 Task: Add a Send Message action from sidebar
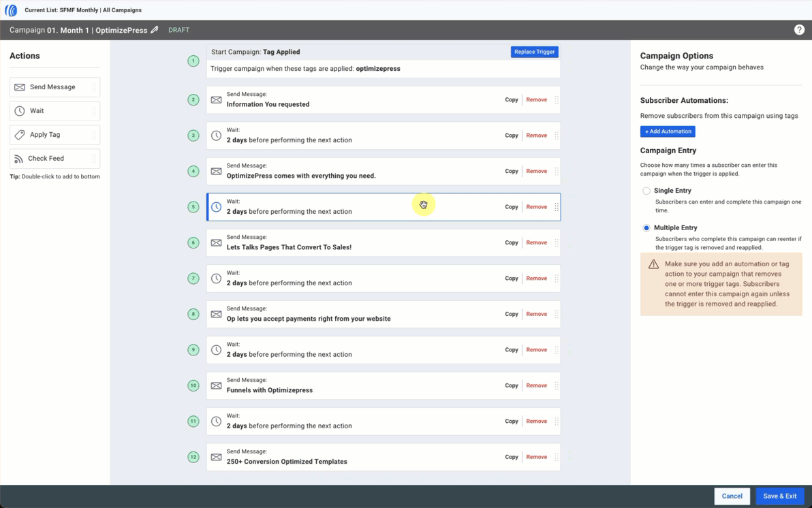[55, 87]
